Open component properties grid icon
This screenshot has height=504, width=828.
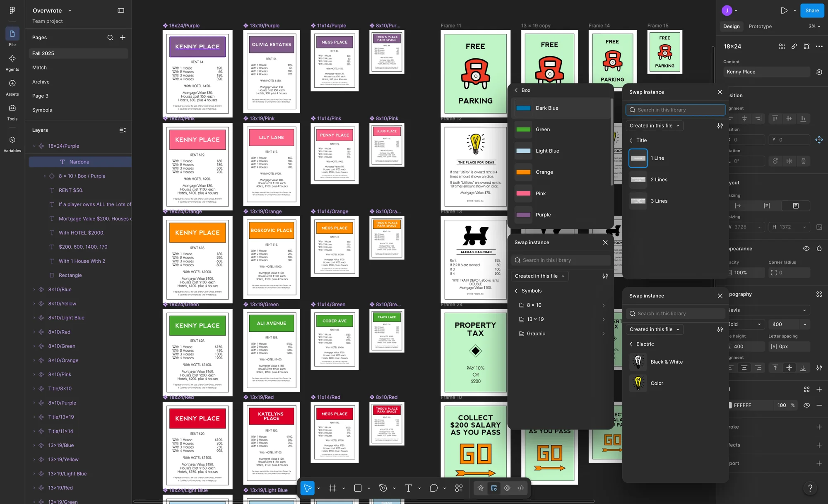pos(782,46)
